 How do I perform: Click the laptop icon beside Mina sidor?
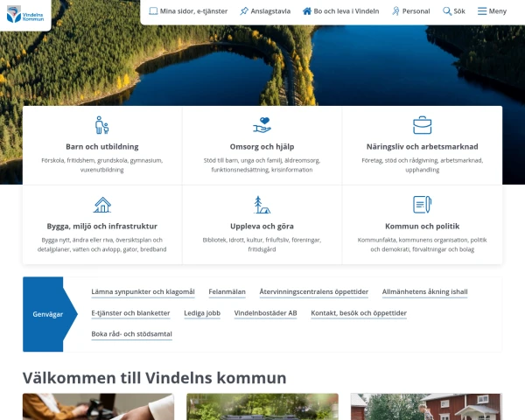click(x=153, y=11)
